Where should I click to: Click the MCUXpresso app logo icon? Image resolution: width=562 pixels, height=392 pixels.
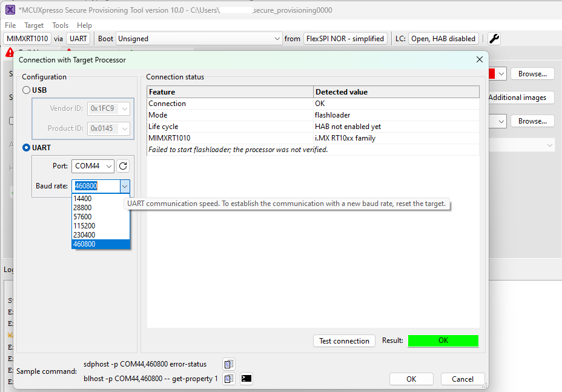10,10
